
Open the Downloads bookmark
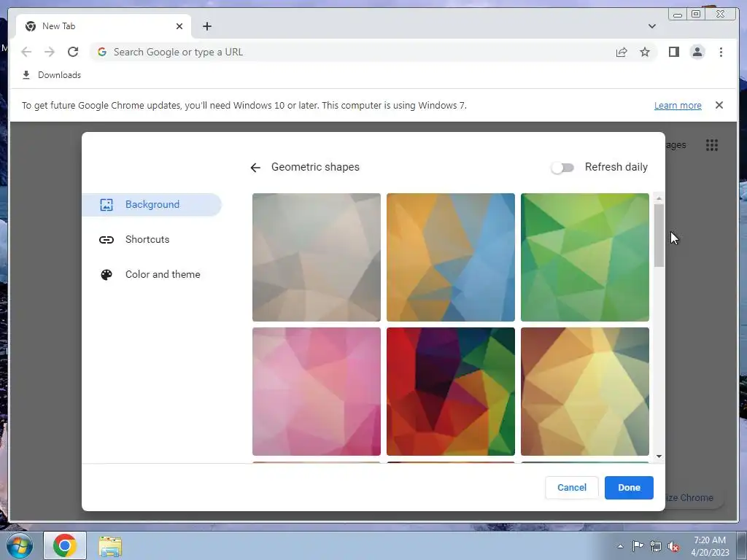(52, 75)
